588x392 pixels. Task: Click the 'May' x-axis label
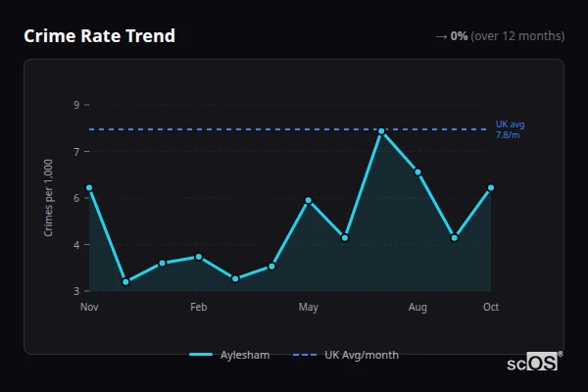tap(309, 307)
